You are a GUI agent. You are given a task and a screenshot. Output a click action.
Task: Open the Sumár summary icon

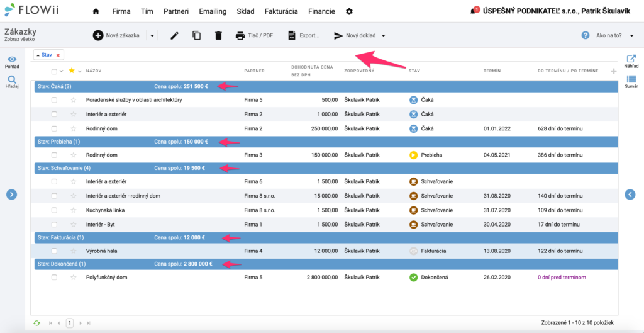631,81
